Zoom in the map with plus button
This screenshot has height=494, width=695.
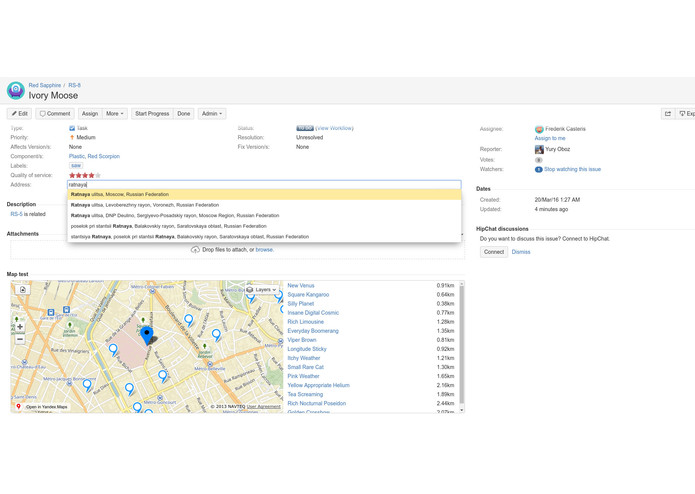(x=20, y=327)
